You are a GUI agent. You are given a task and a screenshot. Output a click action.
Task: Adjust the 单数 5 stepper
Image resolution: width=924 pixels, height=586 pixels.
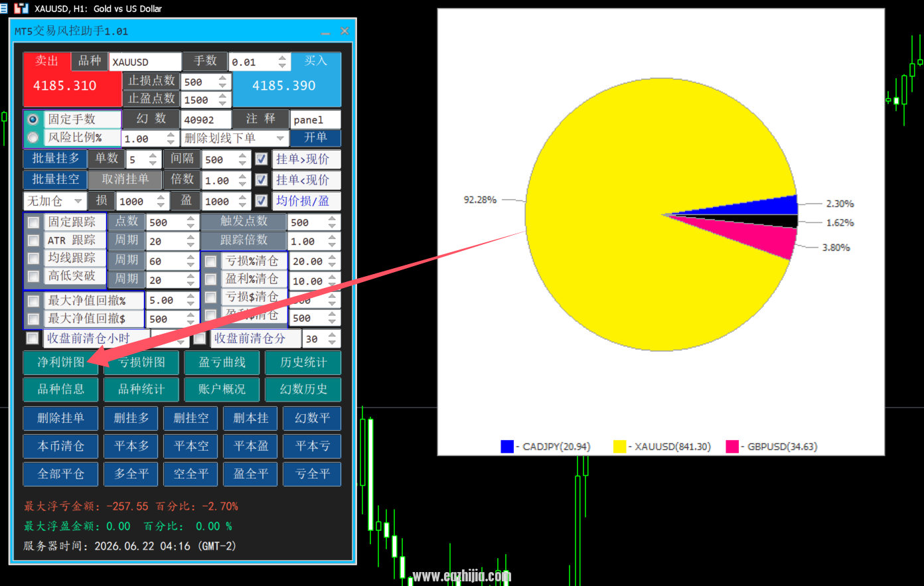[x=153, y=159]
